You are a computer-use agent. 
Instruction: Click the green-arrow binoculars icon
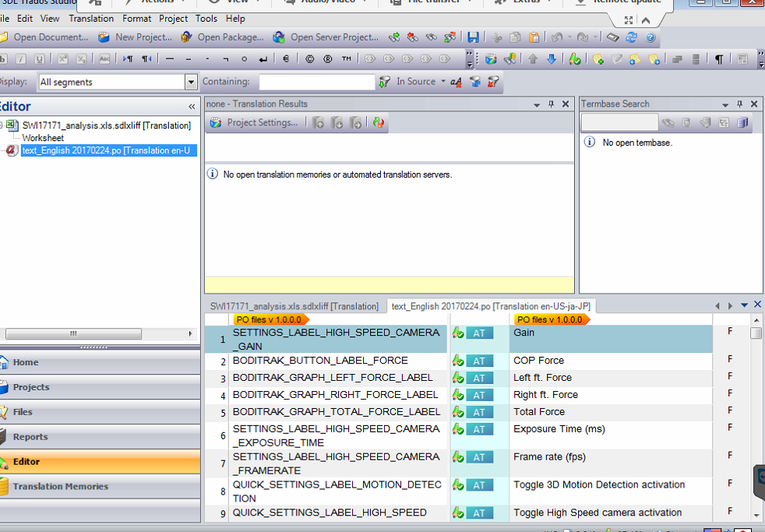394,37
